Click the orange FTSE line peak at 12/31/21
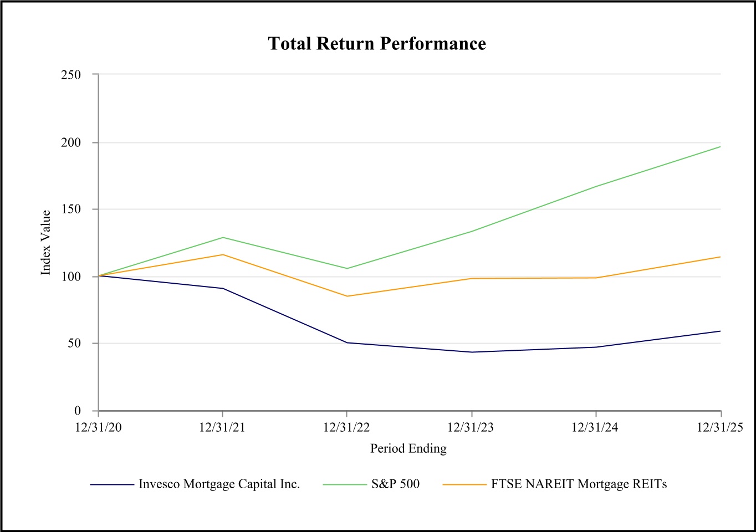This screenshot has width=756, height=532. click(222, 254)
